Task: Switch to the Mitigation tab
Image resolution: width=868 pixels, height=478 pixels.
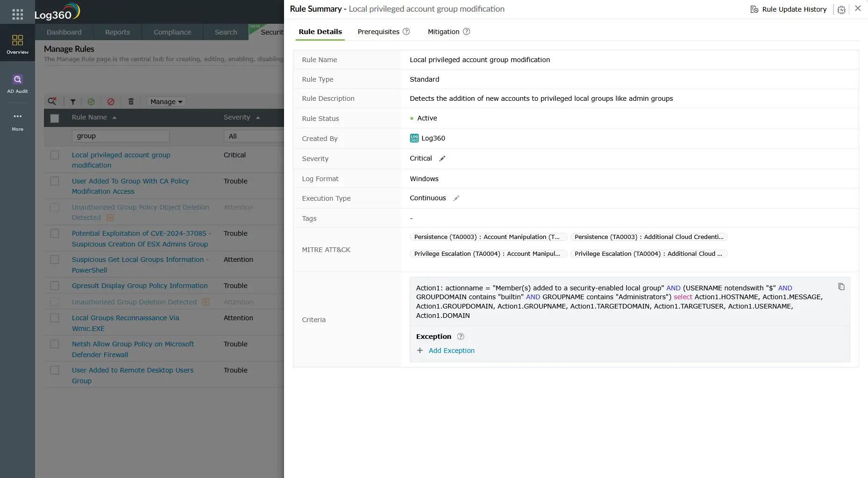Action: (x=443, y=32)
